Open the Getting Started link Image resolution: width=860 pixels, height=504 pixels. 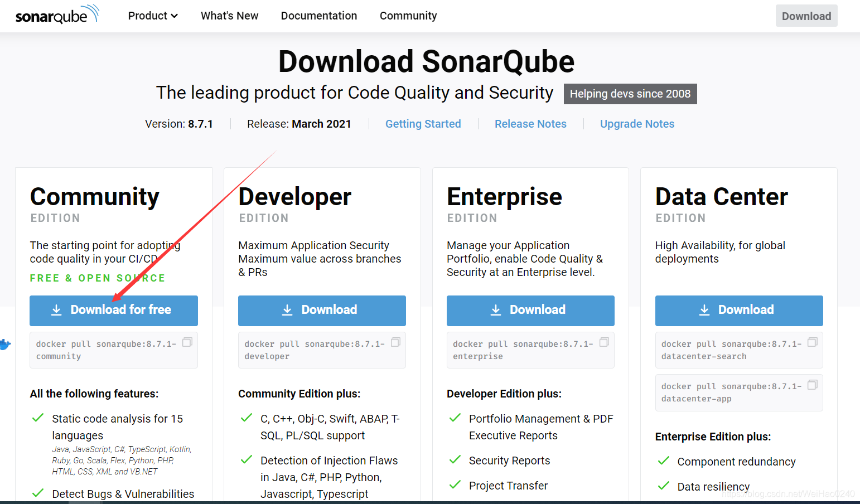point(423,124)
